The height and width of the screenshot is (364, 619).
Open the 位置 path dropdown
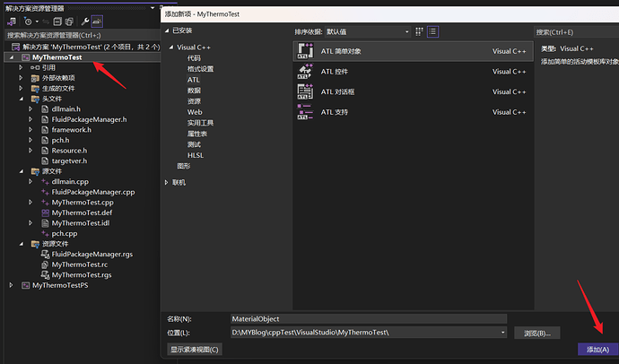(503, 333)
